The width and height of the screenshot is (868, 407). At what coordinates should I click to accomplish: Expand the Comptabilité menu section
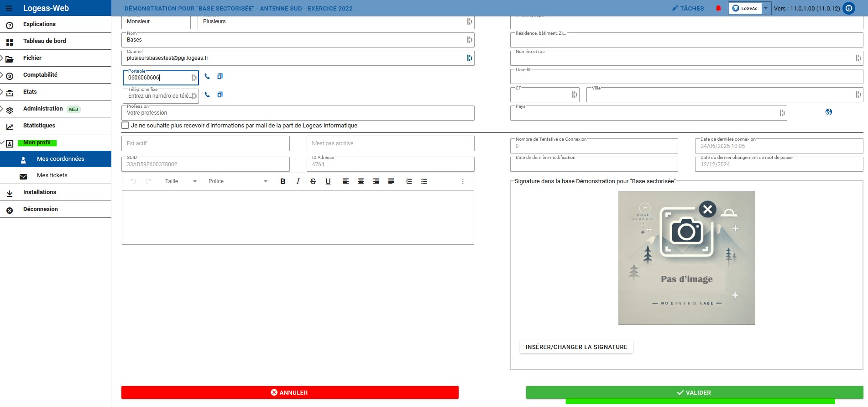[x=40, y=75]
